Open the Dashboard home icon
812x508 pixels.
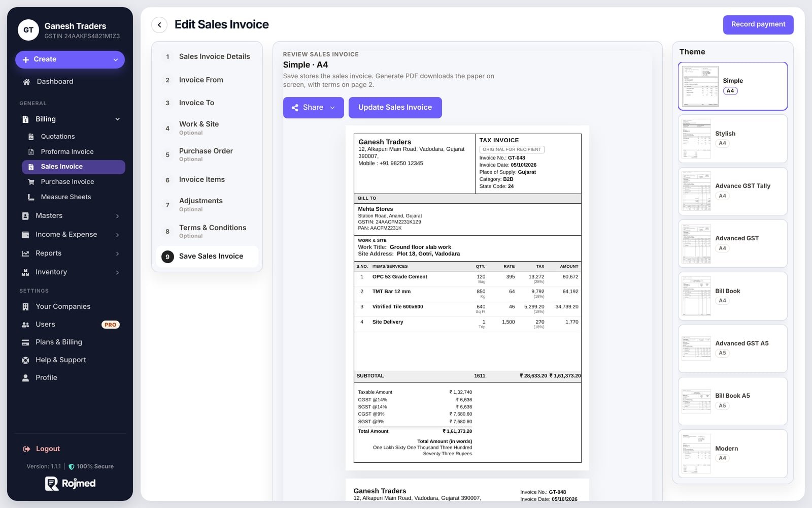pyautogui.click(x=26, y=82)
